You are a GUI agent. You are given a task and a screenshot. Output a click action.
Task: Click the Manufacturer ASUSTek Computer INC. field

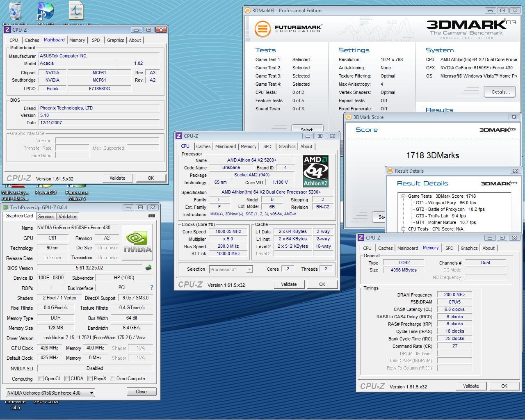(99, 56)
